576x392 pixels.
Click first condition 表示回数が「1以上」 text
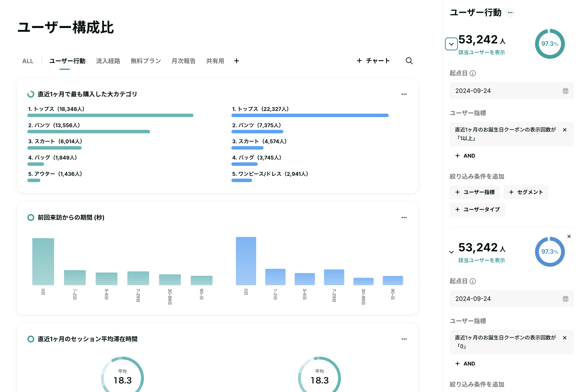tap(505, 134)
